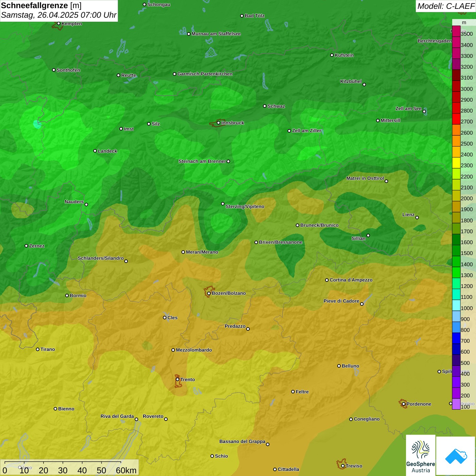This screenshot has width=476, height=476.
Task: Click the Cittadella label
Action: pyautogui.click(x=288, y=469)
